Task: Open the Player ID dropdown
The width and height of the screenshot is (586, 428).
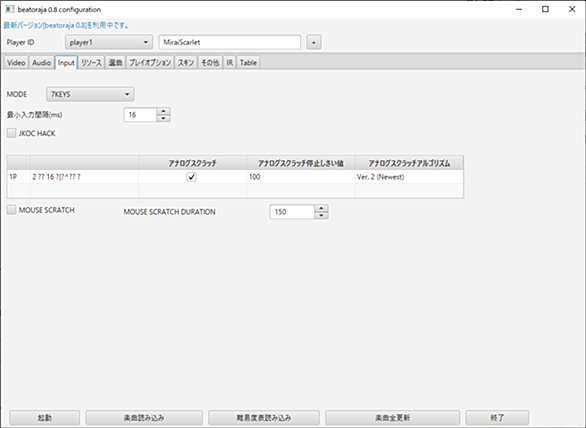Action: 109,42
